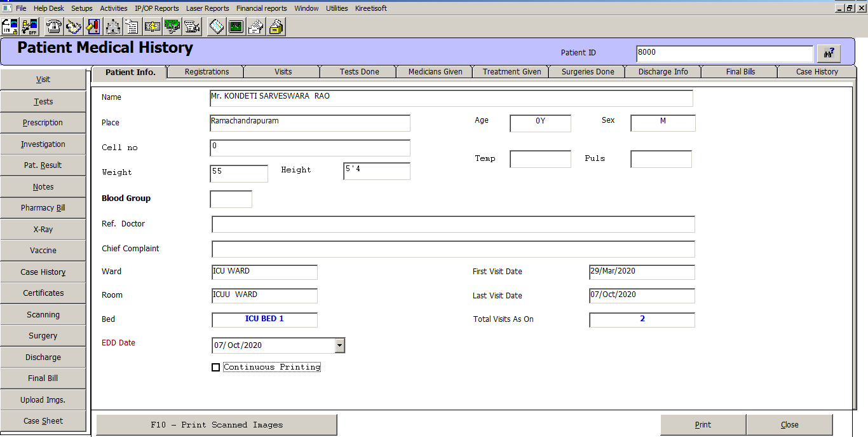868x437 pixels.
Task: Enable the Continuous Printing checkbox
Action: [215, 367]
